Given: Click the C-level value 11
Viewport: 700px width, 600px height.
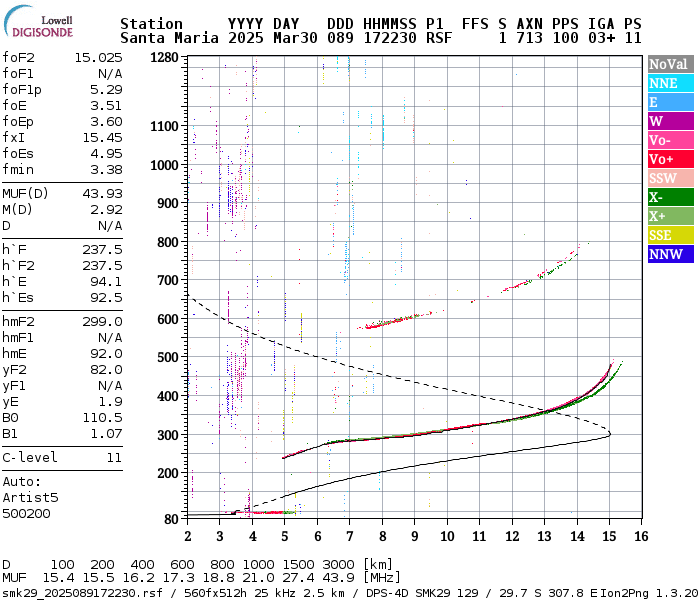Looking at the screenshot, I should tap(114, 458).
